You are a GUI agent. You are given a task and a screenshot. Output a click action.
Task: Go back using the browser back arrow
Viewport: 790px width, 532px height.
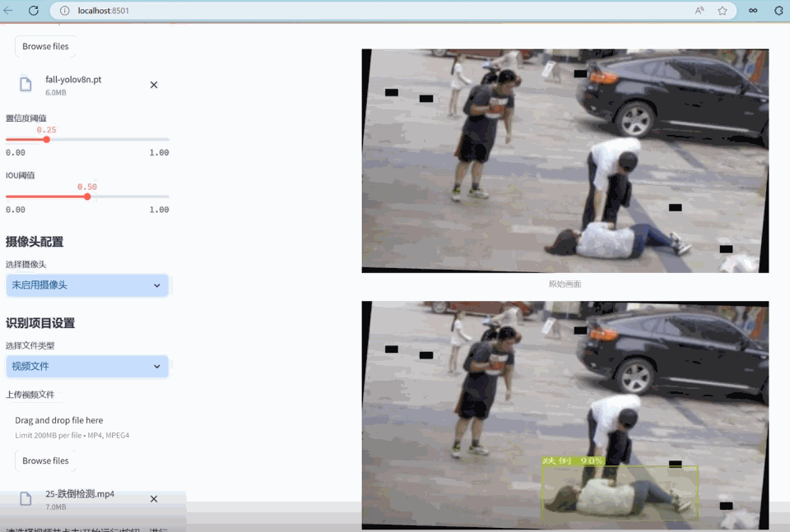click(8, 10)
